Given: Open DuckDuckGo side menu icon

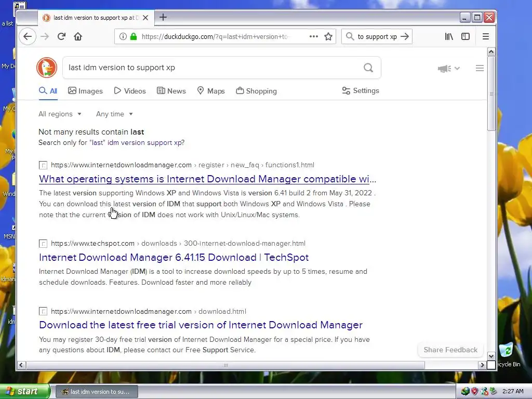Looking at the screenshot, I should [x=480, y=68].
